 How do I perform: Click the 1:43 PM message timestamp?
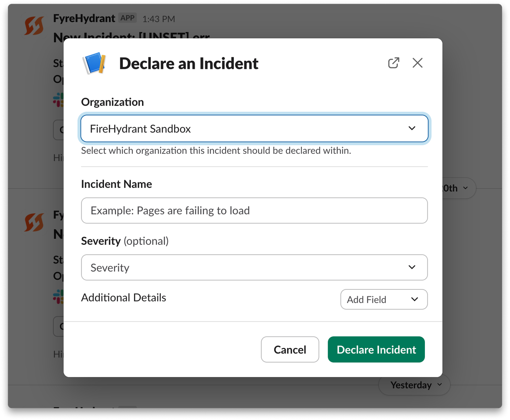pyautogui.click(x=159, y=19)
